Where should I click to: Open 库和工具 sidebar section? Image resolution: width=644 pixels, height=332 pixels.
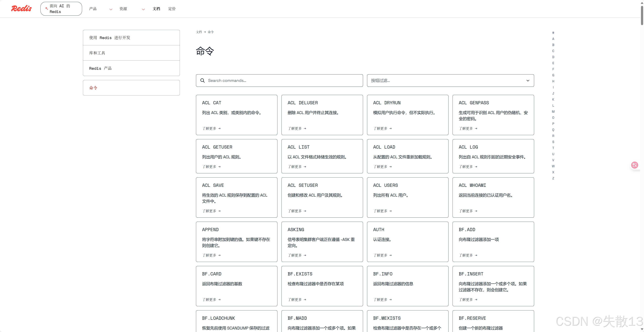[x=131, y=53]
